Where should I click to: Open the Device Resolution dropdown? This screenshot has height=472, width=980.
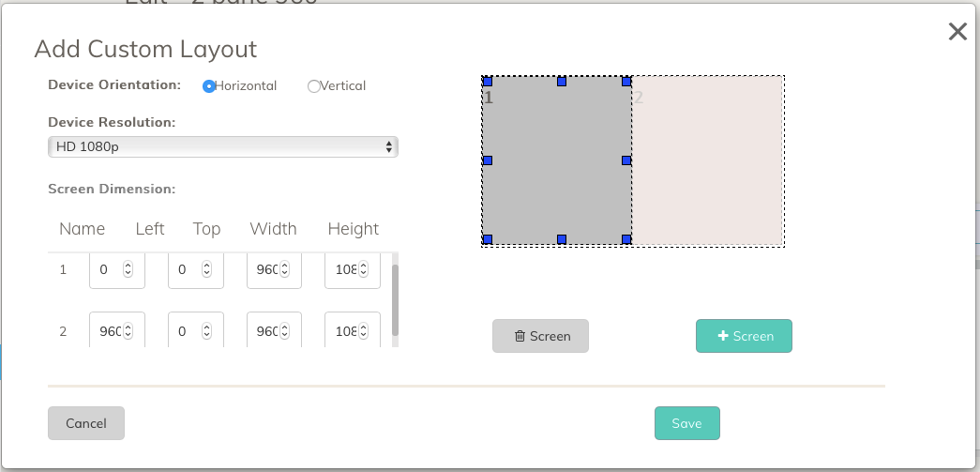[x=223, y=147]
